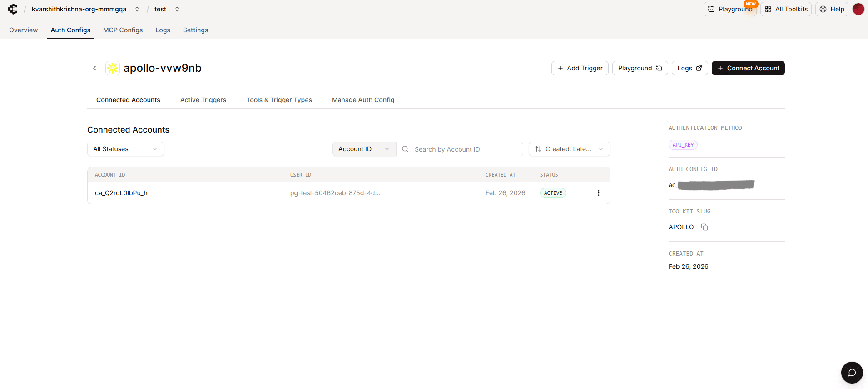Open All Toolkits
This screenshot has width=868, height=389.
point(786,9)
